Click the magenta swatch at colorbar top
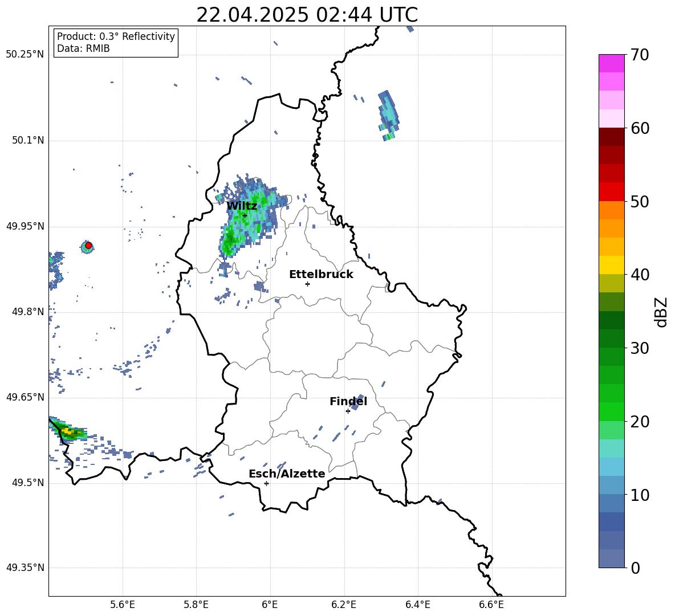This screenshot has height=616, width=675. coord(611,64)
